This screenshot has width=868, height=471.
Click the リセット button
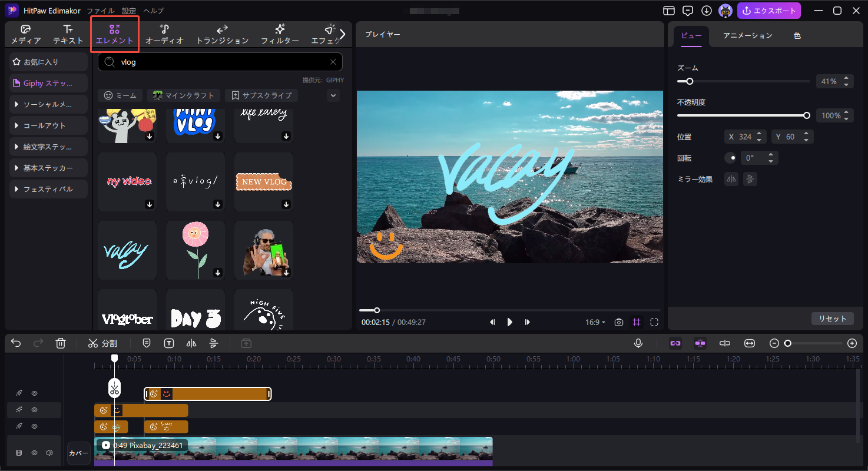point(832,319)
